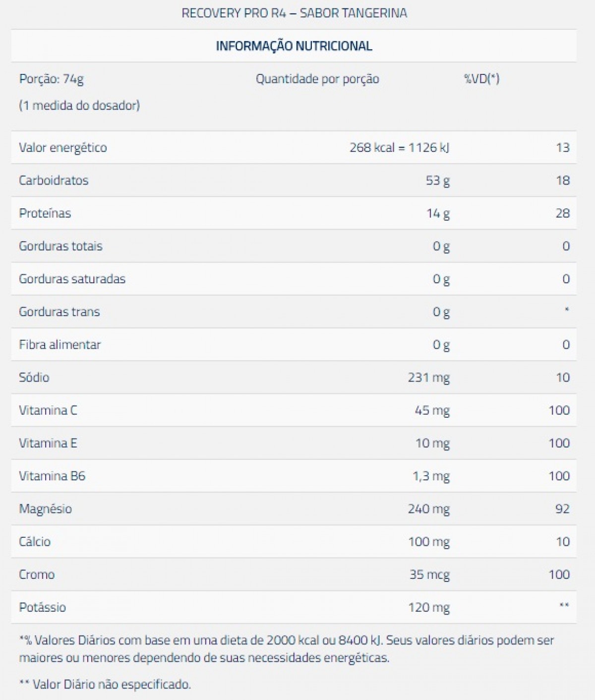Click the 14 g Proteínas amount
Image resolution: width=595 pixels, height=700 pixels.
pyautogui.click(x=438, y=213)
